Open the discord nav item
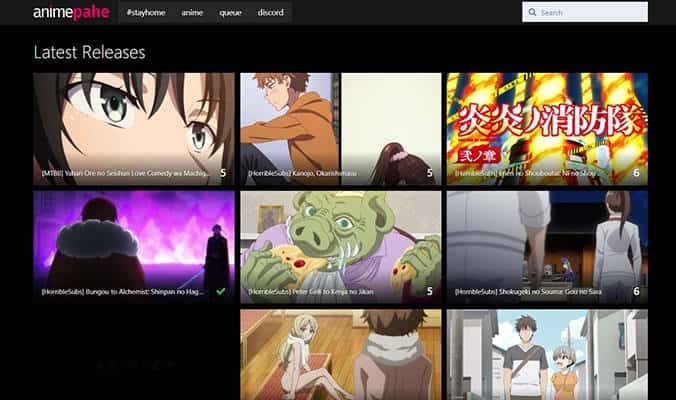 271,12
